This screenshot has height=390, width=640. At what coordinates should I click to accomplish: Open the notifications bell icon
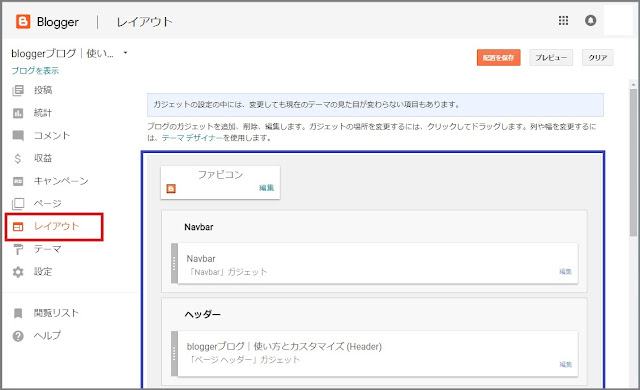tap(590, 20)
